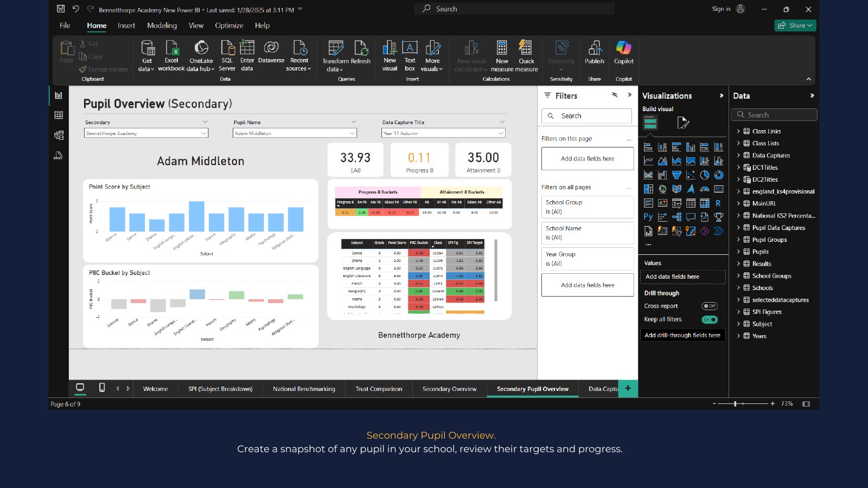This screenshot has height=488, width=868.
Task: Toggle the Cross-report drill through switch
Action: click(710, 306)
